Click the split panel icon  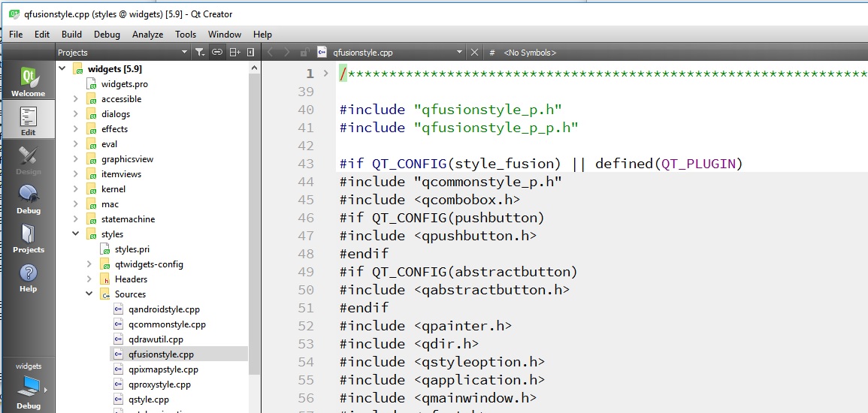[234, 53]
